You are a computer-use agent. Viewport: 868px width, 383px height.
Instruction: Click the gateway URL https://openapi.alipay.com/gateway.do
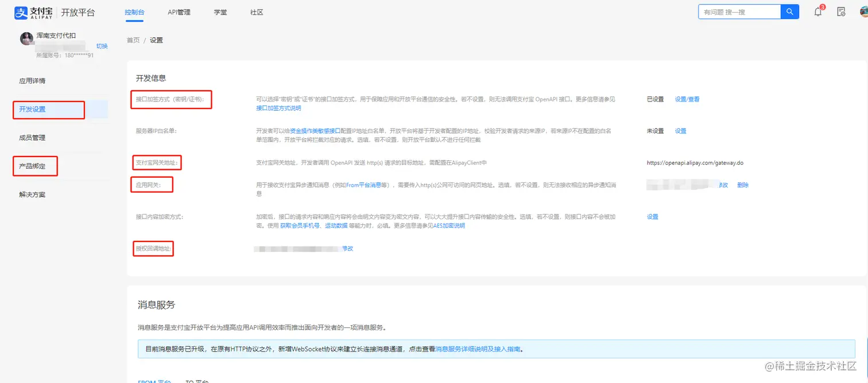695,163
